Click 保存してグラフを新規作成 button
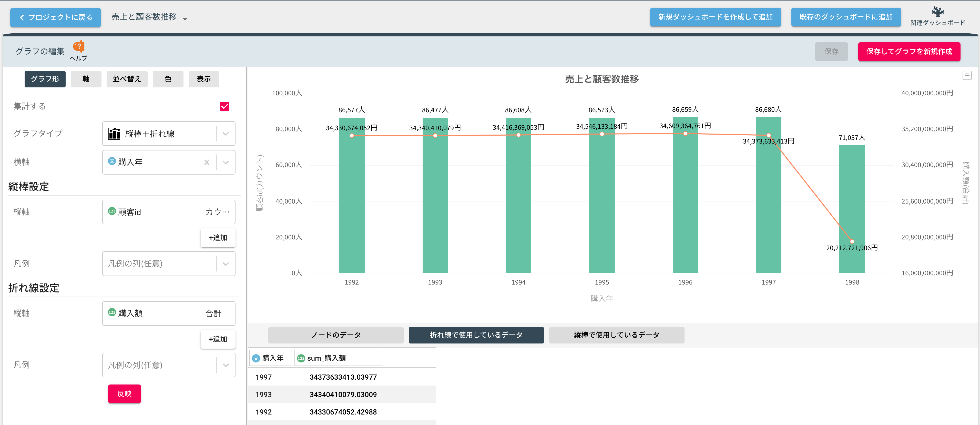 (x=909, y=51)
